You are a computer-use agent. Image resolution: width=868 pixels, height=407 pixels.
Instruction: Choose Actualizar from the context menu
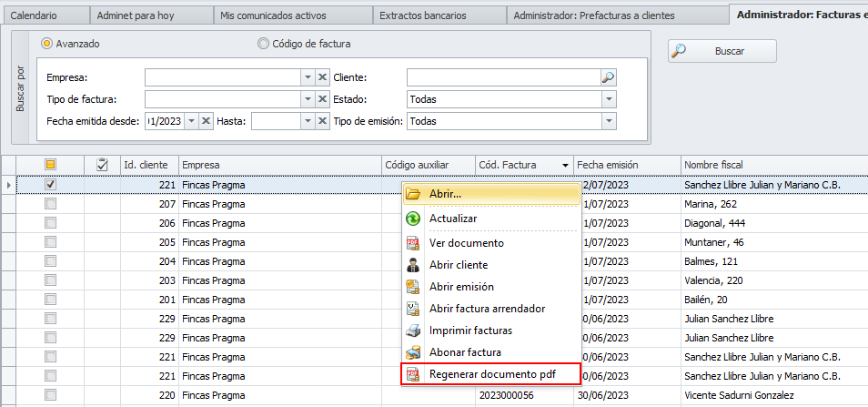tap(491, 219)
